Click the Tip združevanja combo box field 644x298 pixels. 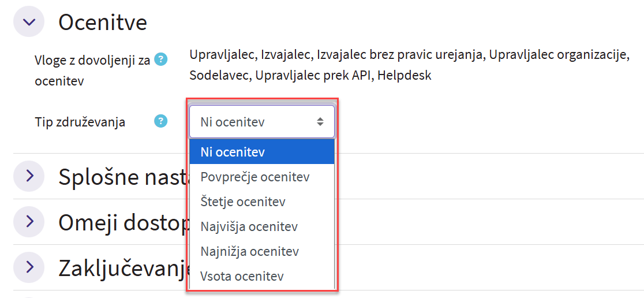point(254,122)
